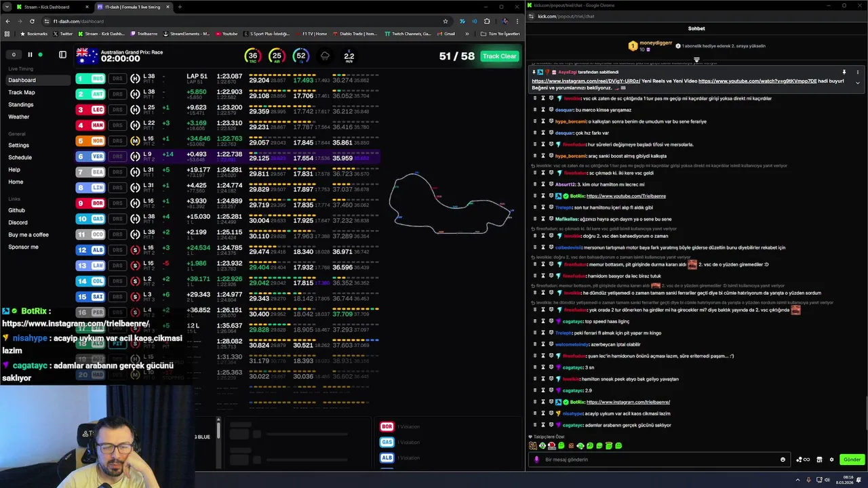Open chat settings gear icon

tap(831, 460)
